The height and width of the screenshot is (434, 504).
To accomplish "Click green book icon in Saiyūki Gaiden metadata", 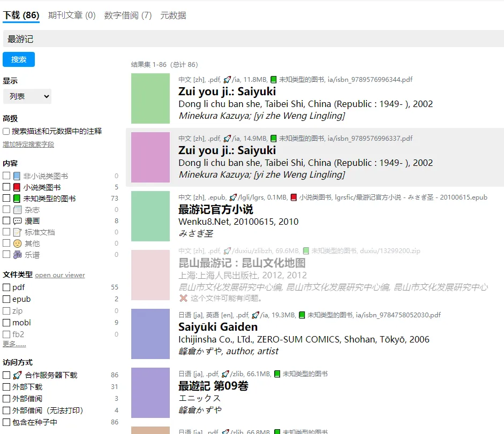I will coord(302,315).
